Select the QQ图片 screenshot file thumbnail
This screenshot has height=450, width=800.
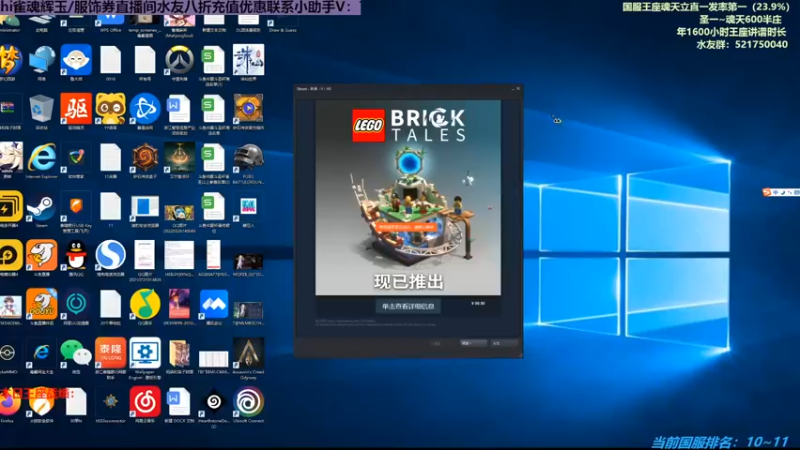click(145, 255)
